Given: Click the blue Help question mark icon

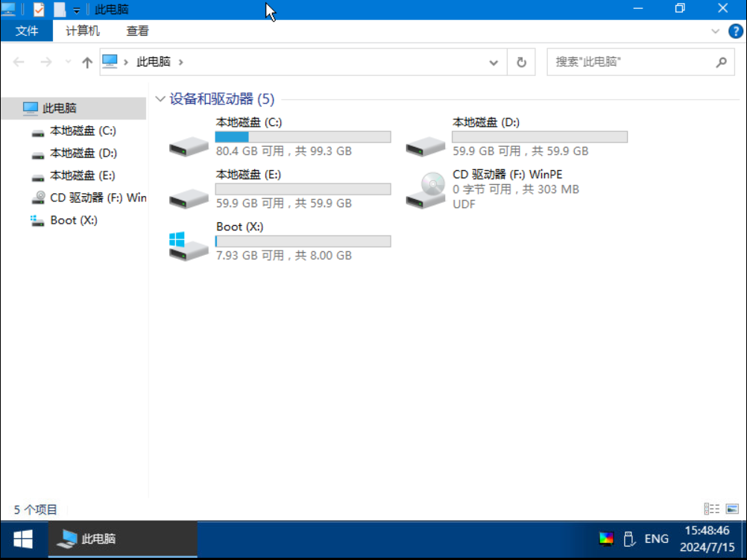Looking at the screenshot, I should [735, 31].
